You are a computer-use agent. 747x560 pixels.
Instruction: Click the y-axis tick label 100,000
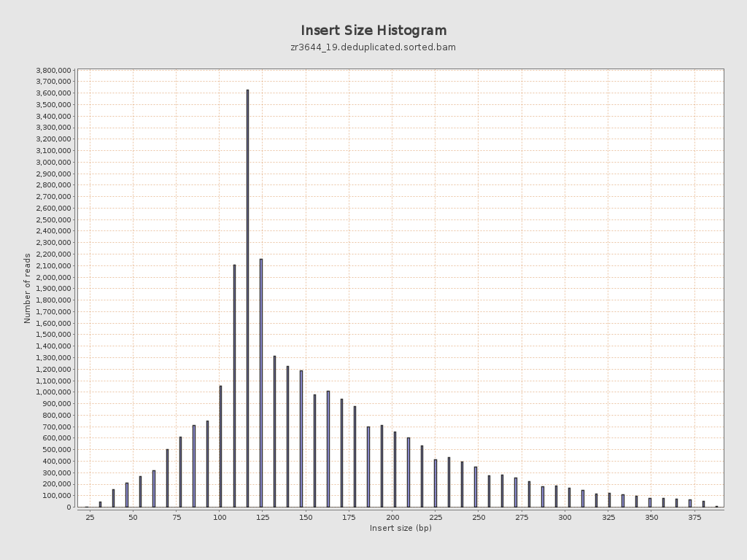pos(57,496)
